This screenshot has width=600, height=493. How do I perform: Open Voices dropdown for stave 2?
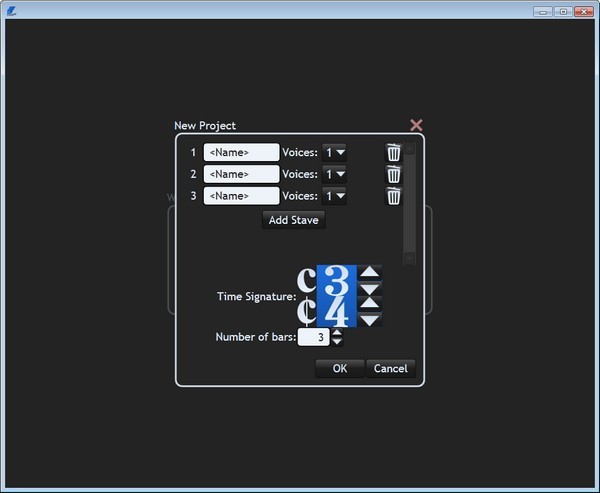click(x=335, y=174)
